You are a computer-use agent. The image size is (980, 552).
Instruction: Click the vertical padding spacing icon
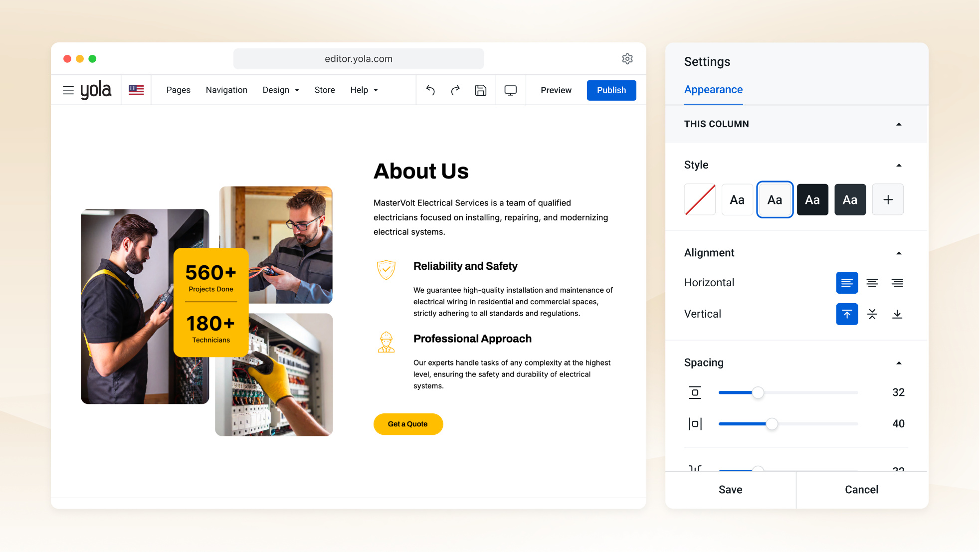[695, 392]
